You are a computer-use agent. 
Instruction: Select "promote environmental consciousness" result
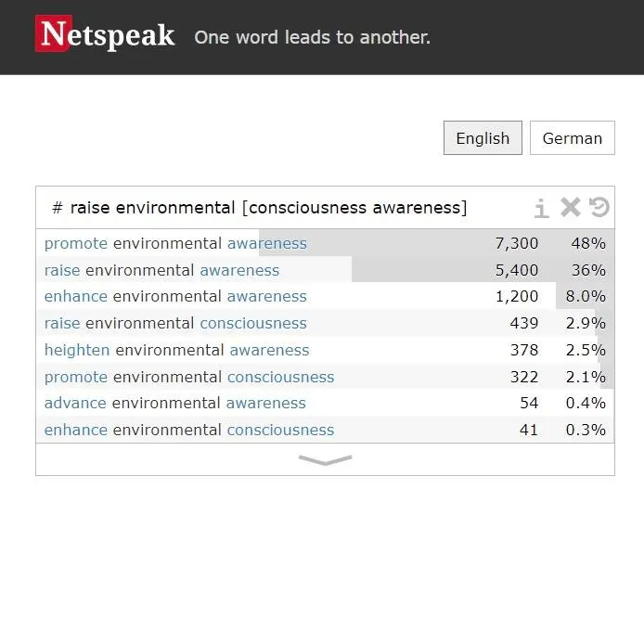point(189,377)
